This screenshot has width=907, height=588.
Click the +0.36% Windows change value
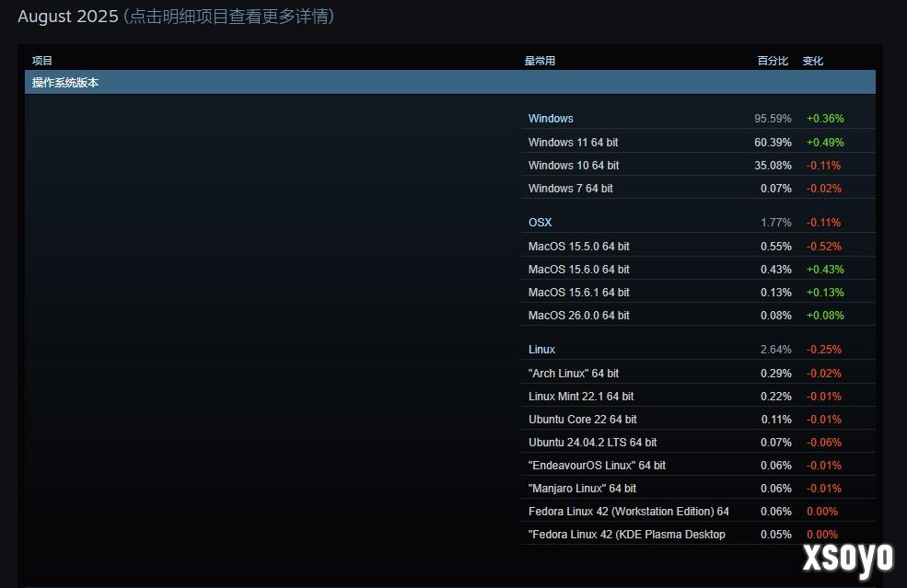click(x=825, y=119)
